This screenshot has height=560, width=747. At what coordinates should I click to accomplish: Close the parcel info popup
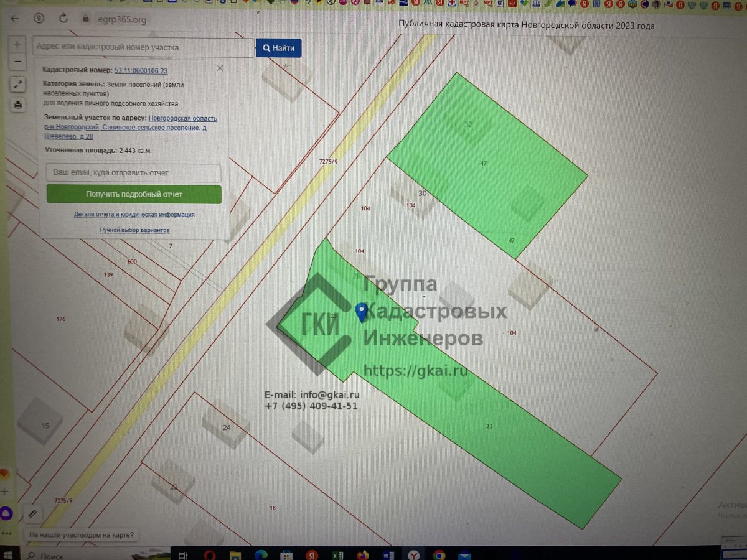pyautogui.click(x=220, y=68)
